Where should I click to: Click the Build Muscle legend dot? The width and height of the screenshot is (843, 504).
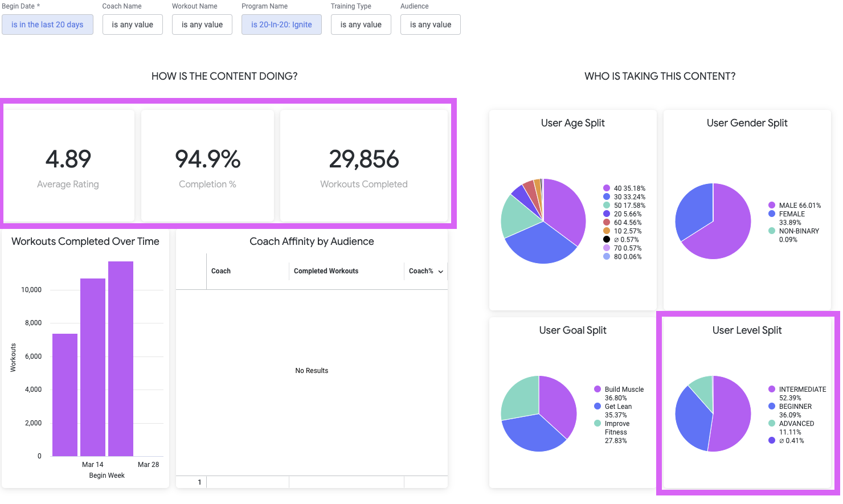[598, 389]
